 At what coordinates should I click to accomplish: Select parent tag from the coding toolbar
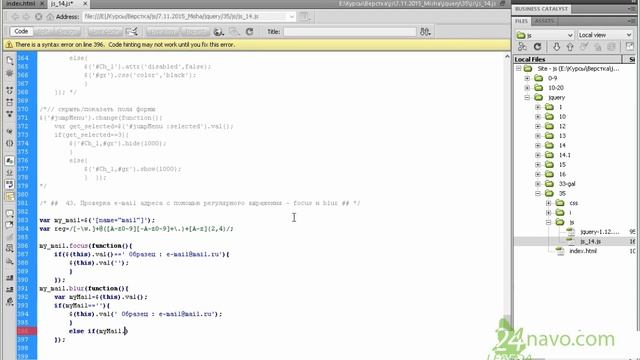click(10, 131)
